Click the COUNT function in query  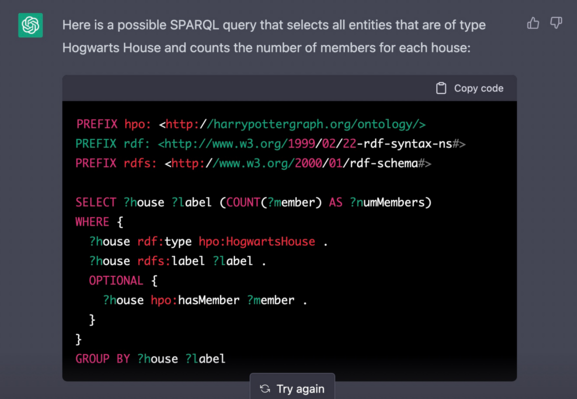click(243, 202)
